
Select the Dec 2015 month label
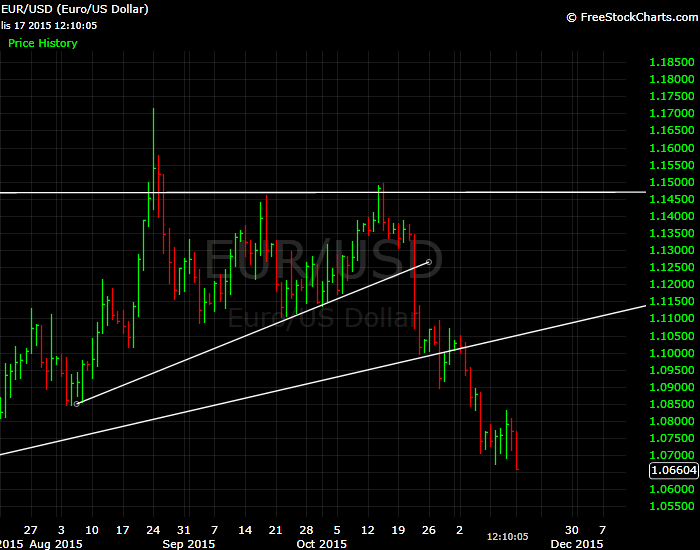click(577, 544)
